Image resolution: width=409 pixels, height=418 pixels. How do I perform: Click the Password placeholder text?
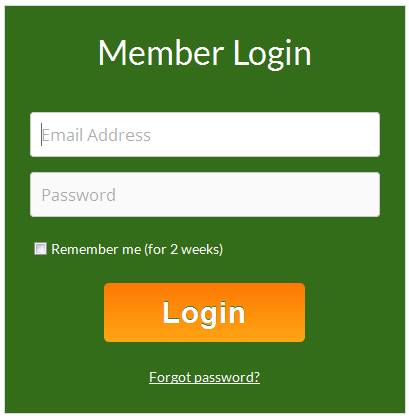pyautogui.click(x=79, y=195)
